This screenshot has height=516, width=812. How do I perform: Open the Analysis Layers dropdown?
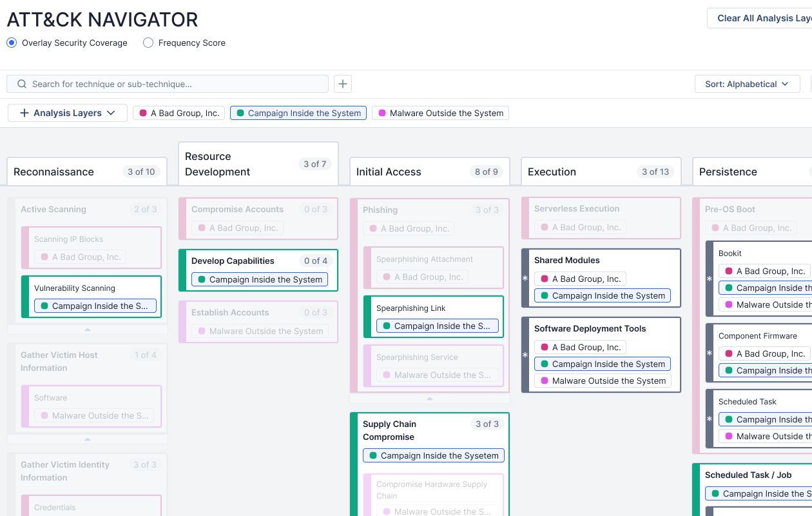68,113
